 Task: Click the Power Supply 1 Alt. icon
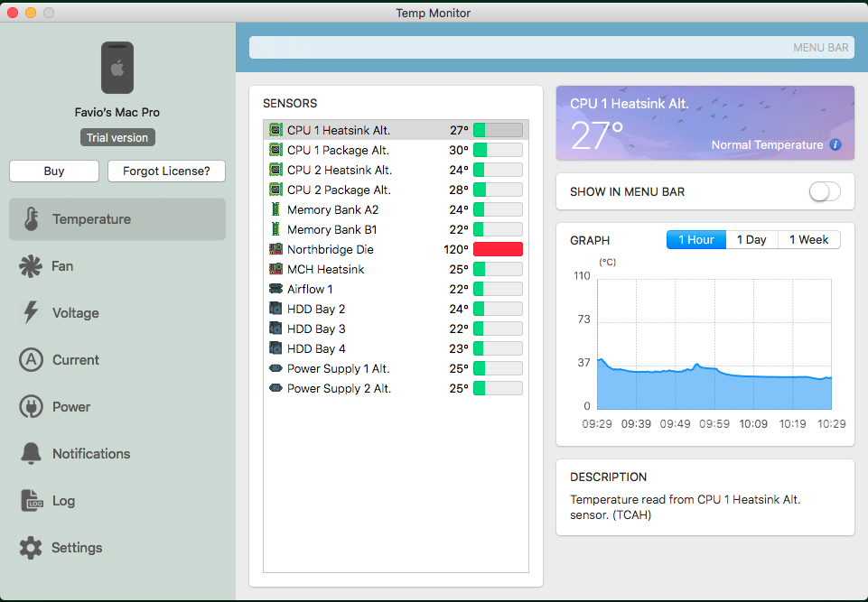tap(275, 368)
